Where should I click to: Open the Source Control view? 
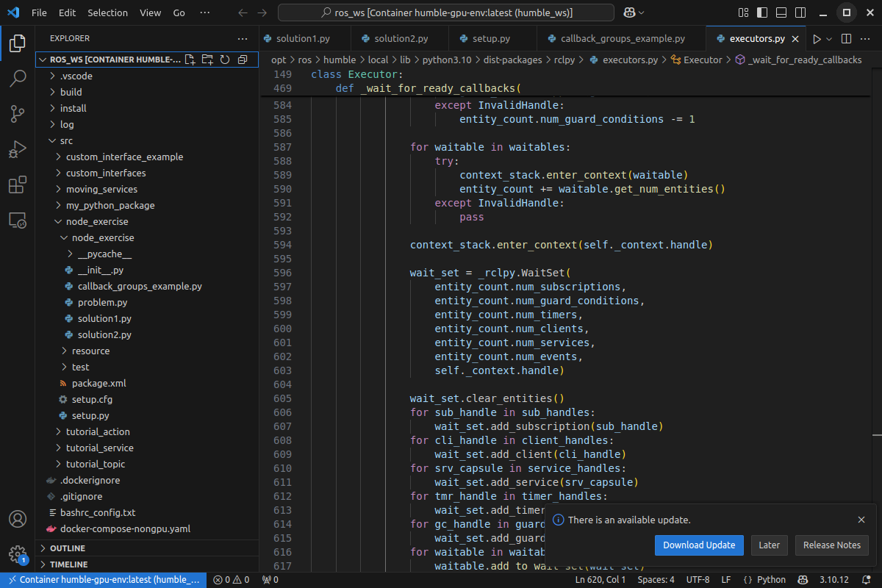pyautogui.click(x=18, y=114)
